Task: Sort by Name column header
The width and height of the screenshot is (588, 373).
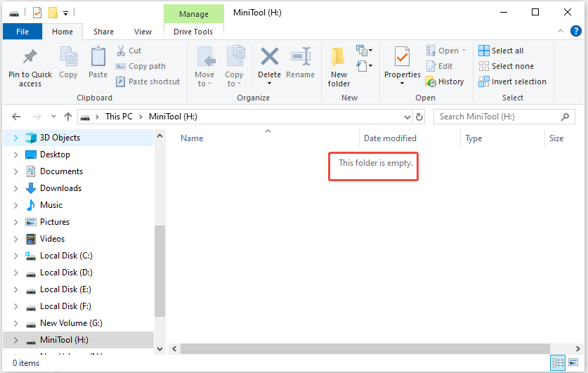Action: click(192, 138)
